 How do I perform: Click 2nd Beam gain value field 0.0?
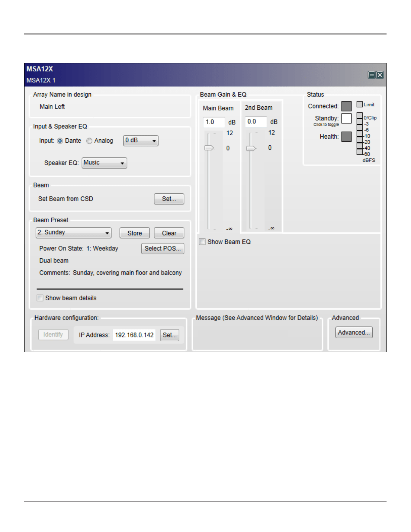click(x=255, y=121)
